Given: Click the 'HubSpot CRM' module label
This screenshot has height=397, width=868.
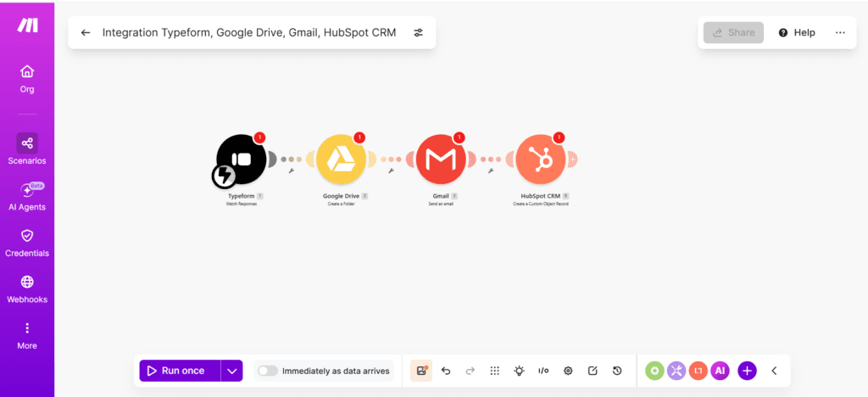Looking at the screenshot, I should [x=540, y=196].
